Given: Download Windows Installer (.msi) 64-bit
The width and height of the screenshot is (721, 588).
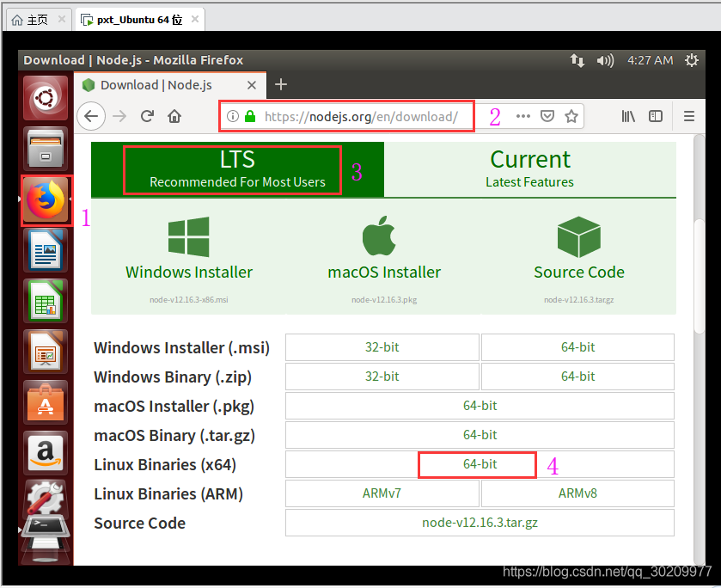Looking at the screenshot, I should (x=578, y=347).
